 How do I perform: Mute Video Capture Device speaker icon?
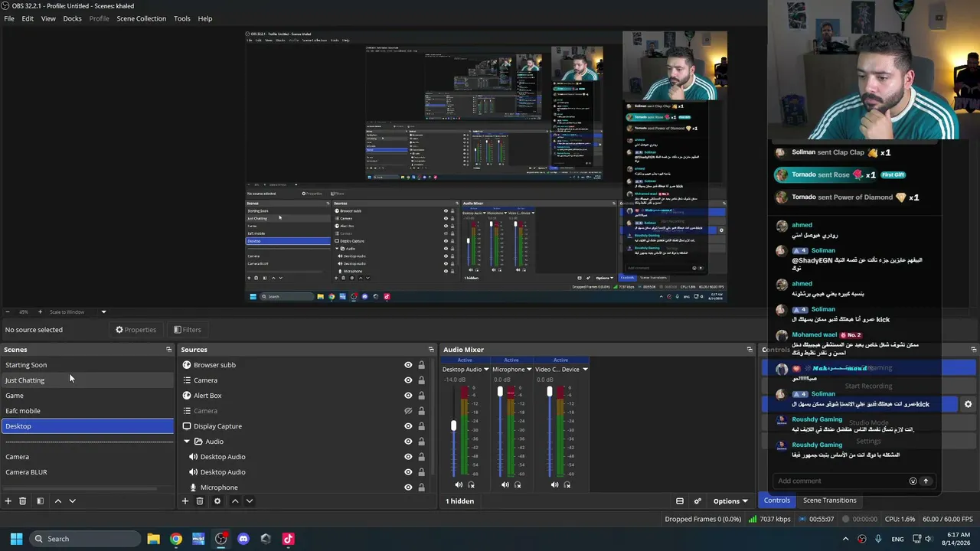coord(555,484)
